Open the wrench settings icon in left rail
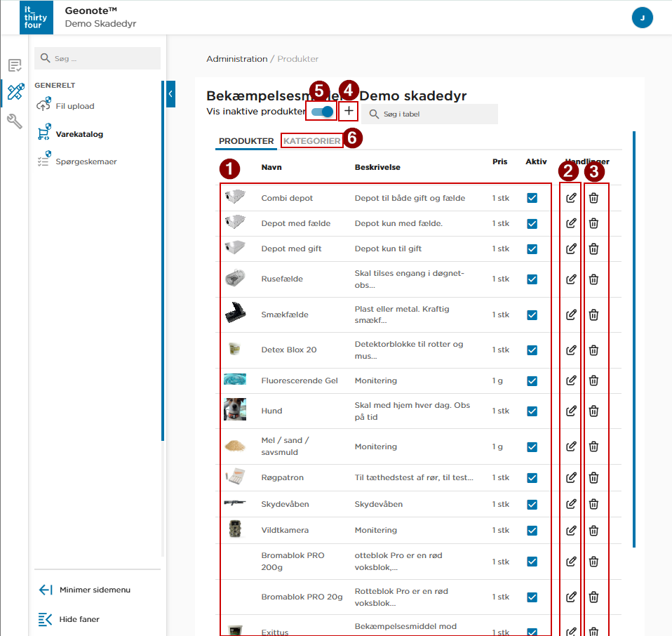This screenshot has height=636, width=672. [15, 121]
